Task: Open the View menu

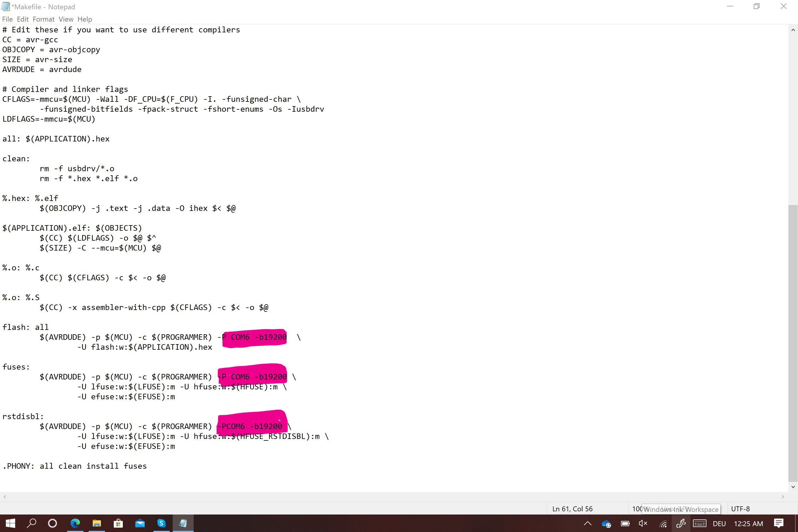Action: [66, 19]
